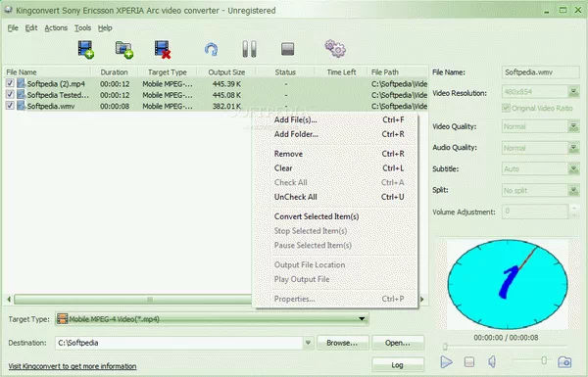Click the Browse... button
This screenshot has height=377, width=588.
click(x=342, y=343)
